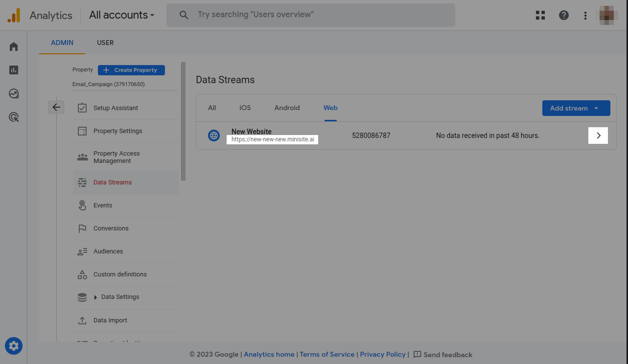Click the Conversions flag icon
This screenshot has width=628, height=364.
tap(82, 228)
